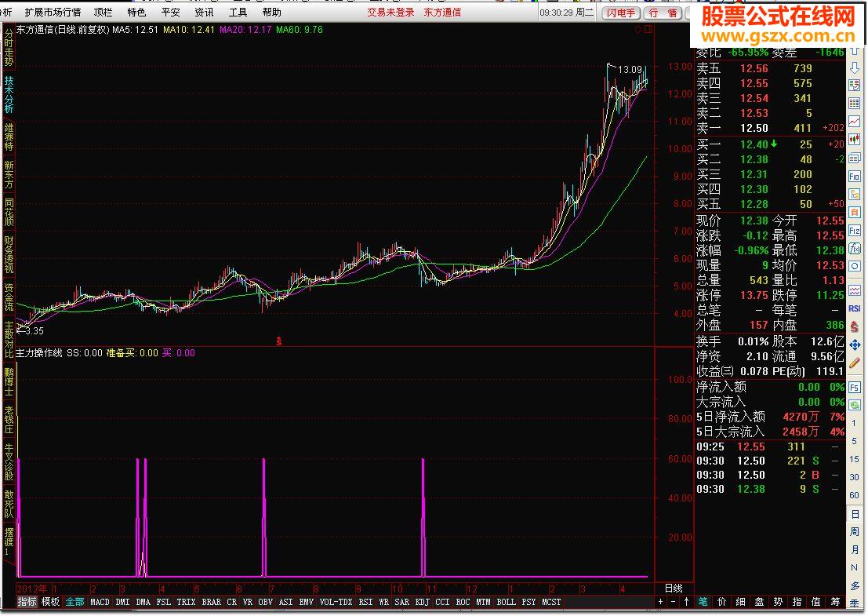Select the 周 weekly period
868x616 pixels.
tap(854, 531)
